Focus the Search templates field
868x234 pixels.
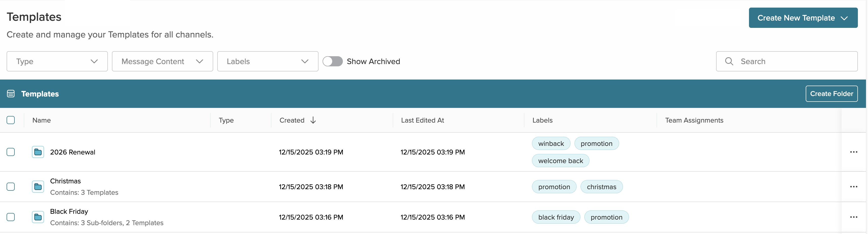coord(792,61)
